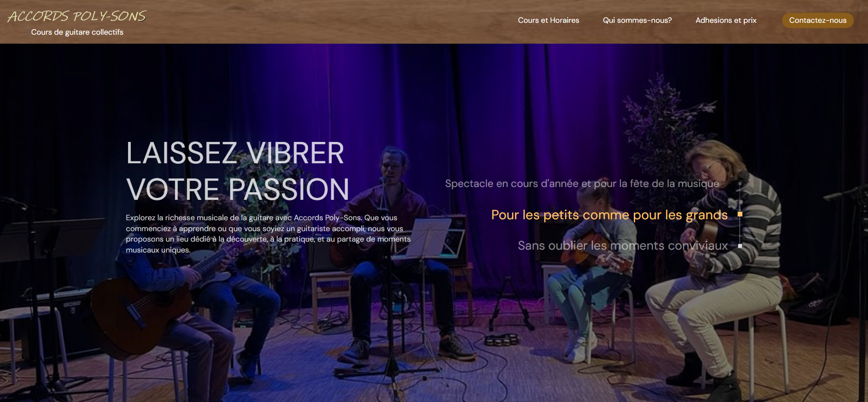Go to Qui sommes-nous? page
This screenshot has height=402, width=868.
coord(637,20)
